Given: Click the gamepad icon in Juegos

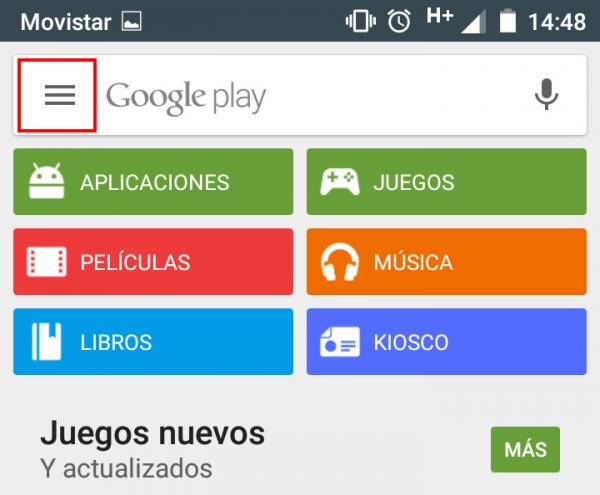Looking at the screenshot, I should [x=339, y=182].
